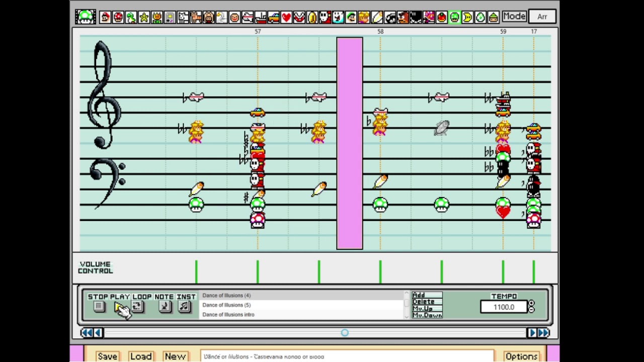The height and width of the screenshot is (362, 644).
Task: Click the Mv.Down button
Action: 427,315
